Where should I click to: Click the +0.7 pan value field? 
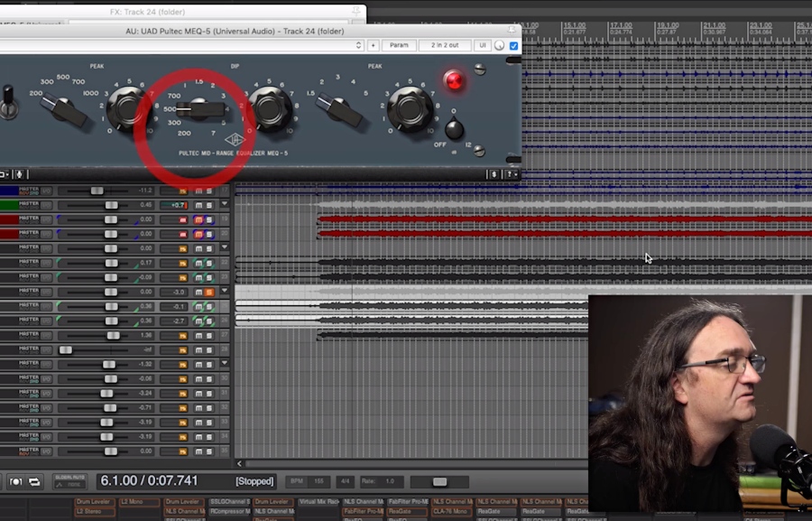tap(173, 205)
